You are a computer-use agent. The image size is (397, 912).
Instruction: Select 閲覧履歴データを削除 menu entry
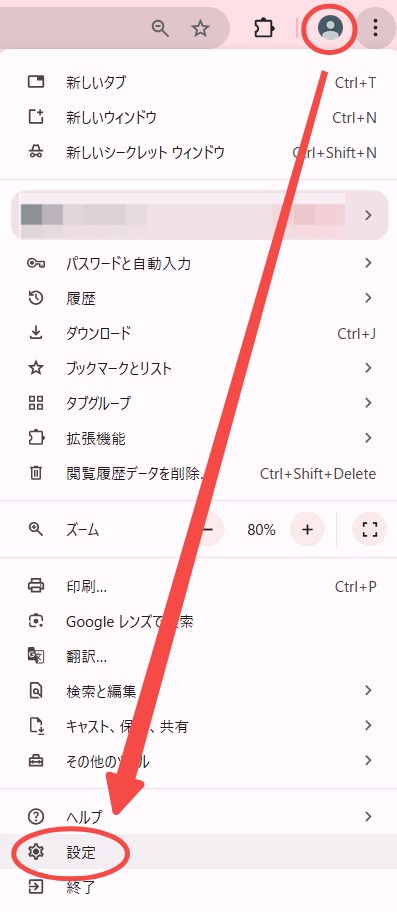tap(198, 473)
